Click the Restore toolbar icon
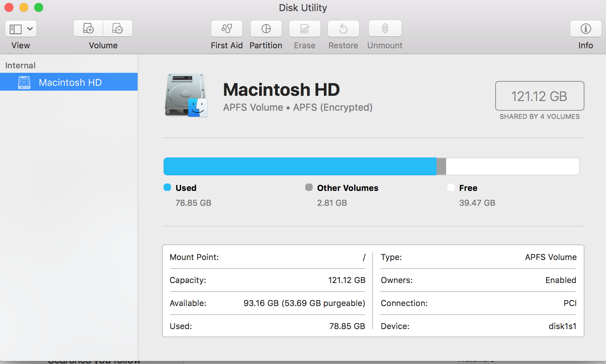 [344, 29]
